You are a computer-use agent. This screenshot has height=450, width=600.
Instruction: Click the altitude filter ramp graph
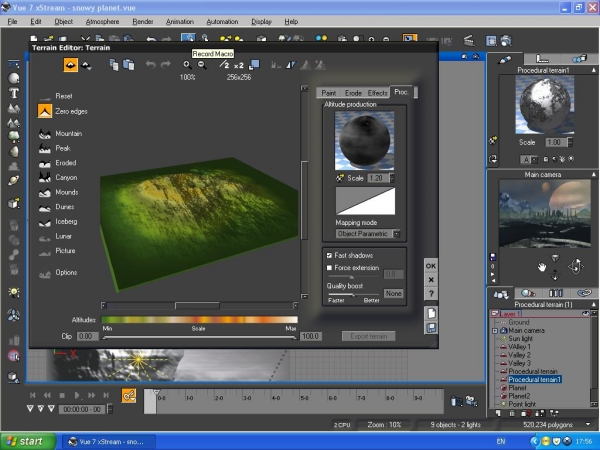click(x=365, y=201)
